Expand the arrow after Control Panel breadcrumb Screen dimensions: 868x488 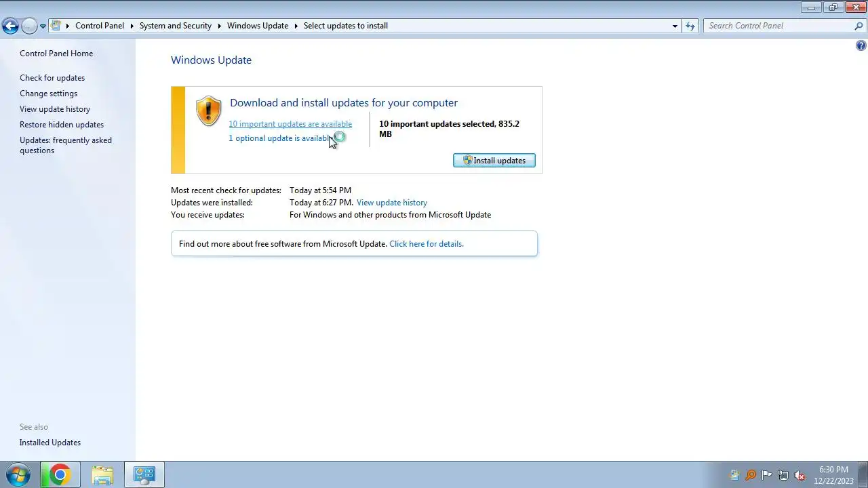point(132,26)
